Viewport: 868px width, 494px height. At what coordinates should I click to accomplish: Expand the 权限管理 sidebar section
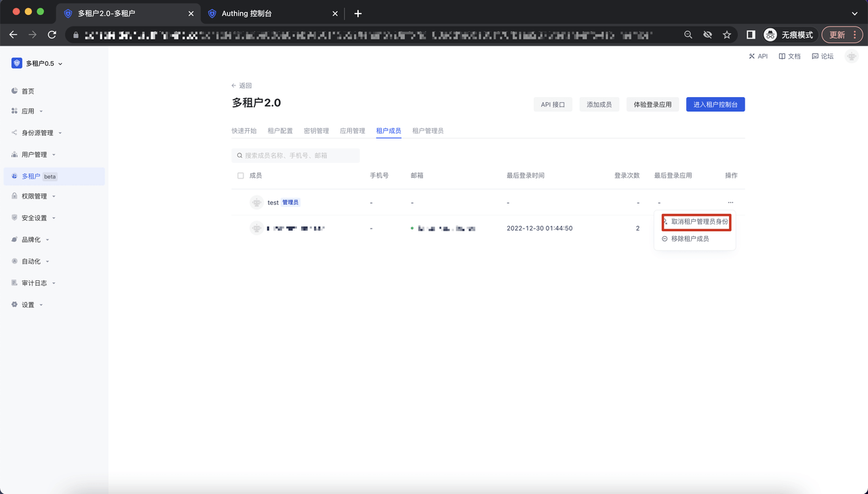click(34, 196)
